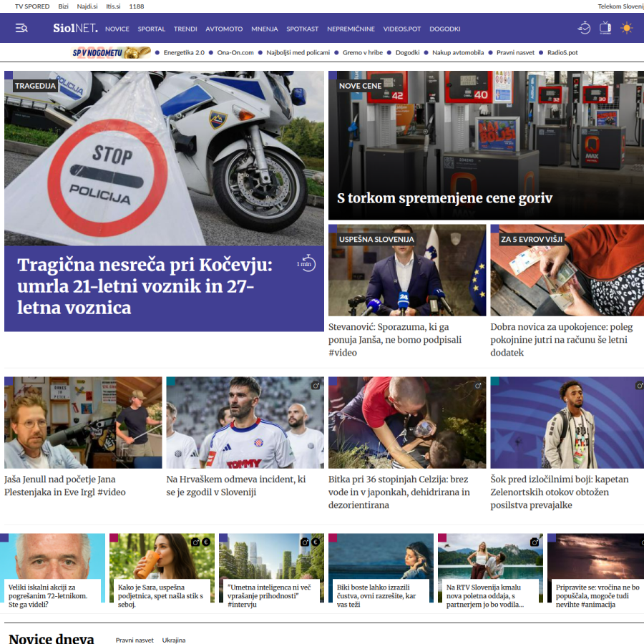Open Gremo v hribe topic
The width and height of the screenshot is (644, 644).
pyautogui.click(x=363, y=52)
